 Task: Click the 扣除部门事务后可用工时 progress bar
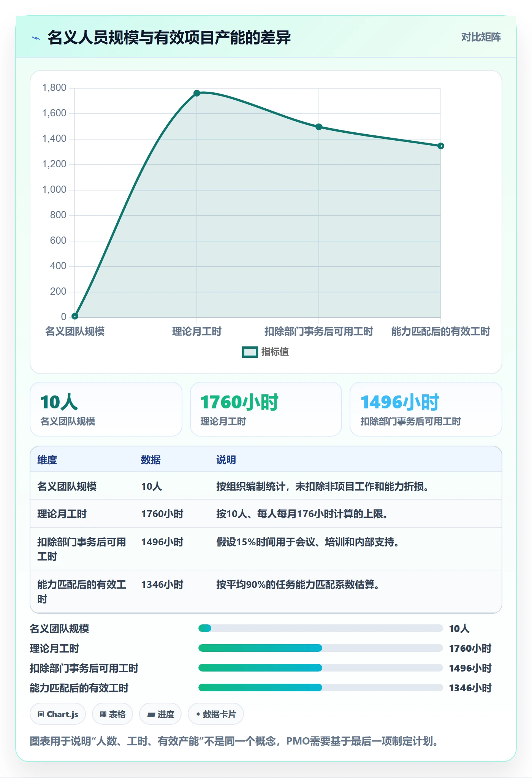(320, 668)
